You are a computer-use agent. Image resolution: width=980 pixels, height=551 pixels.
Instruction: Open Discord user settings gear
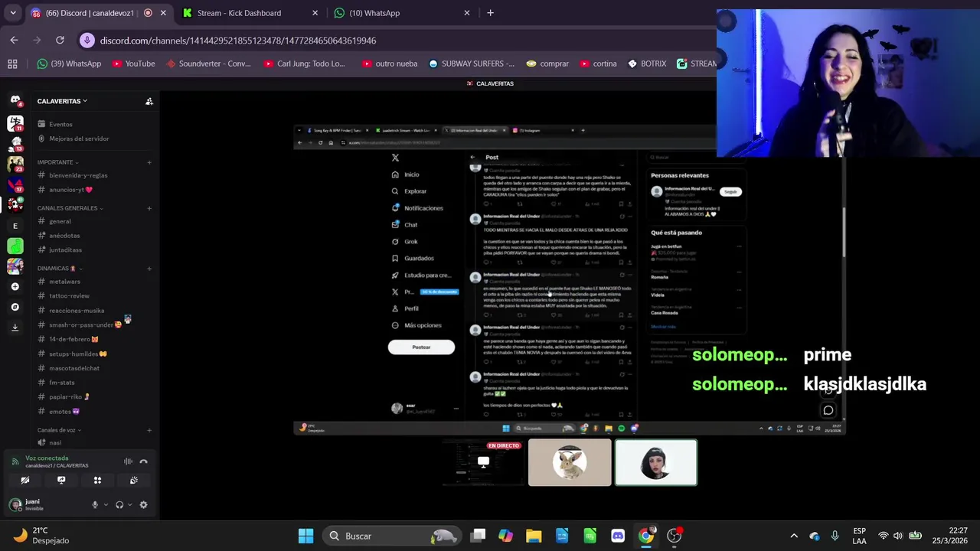tap(143, 505)
